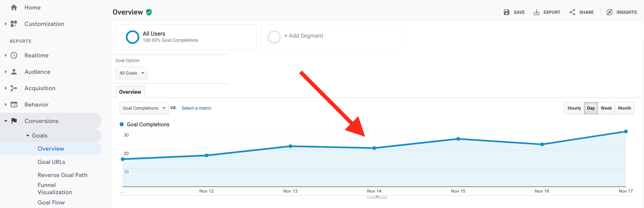Click the Behavior window icon
The height and width of the screenshot is (208, 644).
14,105
